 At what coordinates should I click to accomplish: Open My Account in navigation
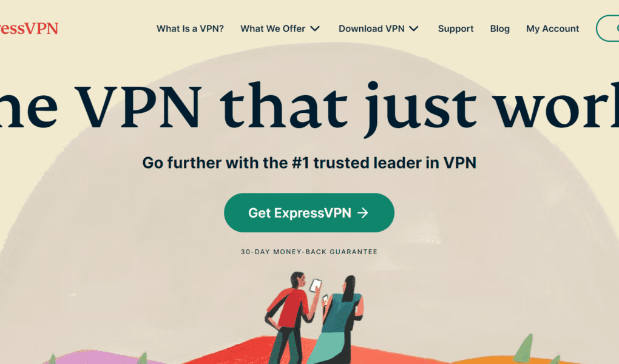(x=552, y=29)
